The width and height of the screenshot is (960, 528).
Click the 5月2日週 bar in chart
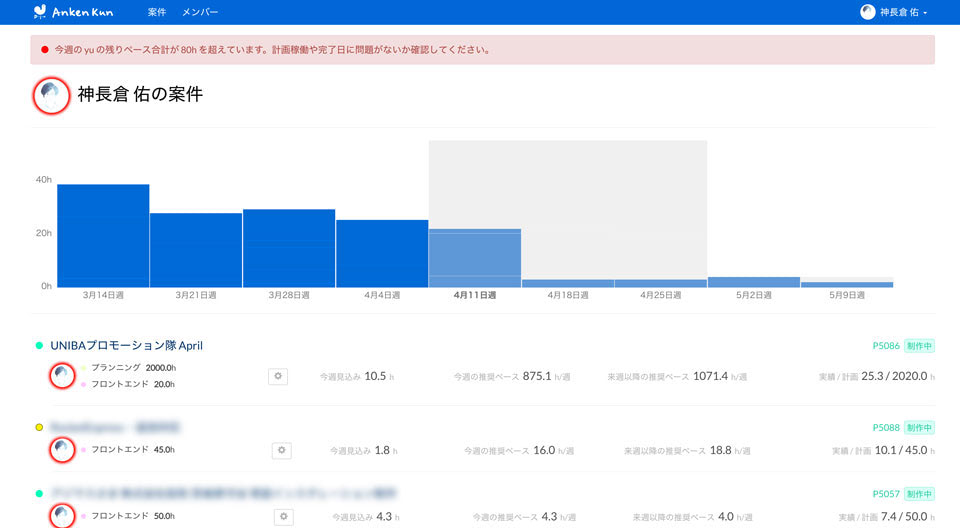tap(754, 282)
